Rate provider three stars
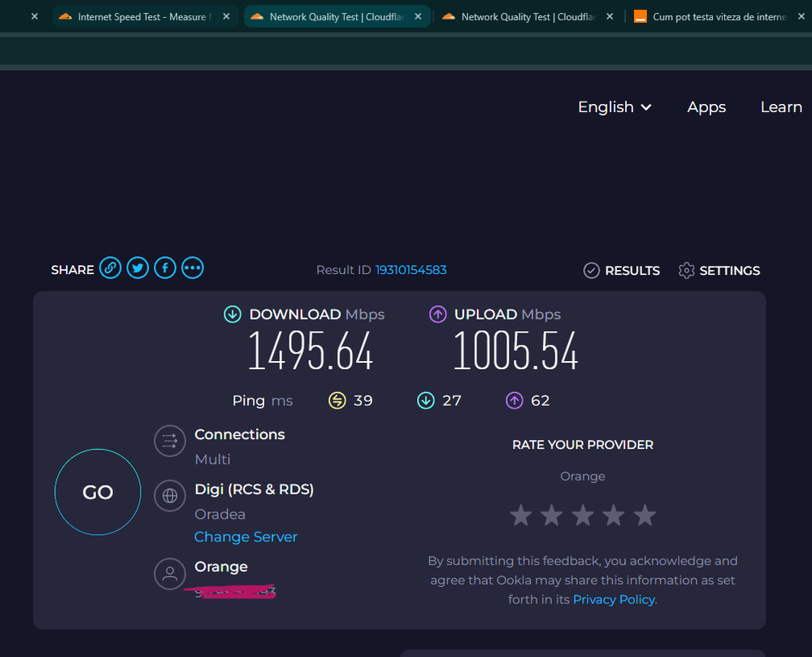 pos(583,515)
